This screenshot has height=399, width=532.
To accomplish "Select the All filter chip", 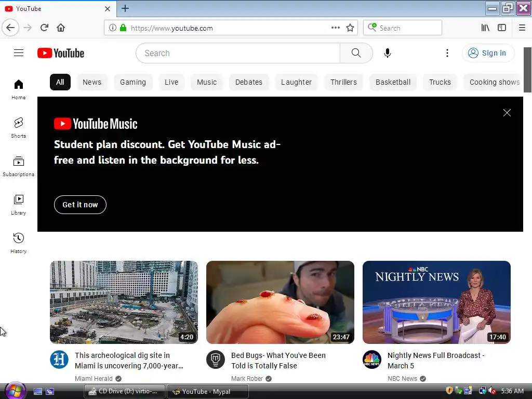I will (x=60, y=82).
